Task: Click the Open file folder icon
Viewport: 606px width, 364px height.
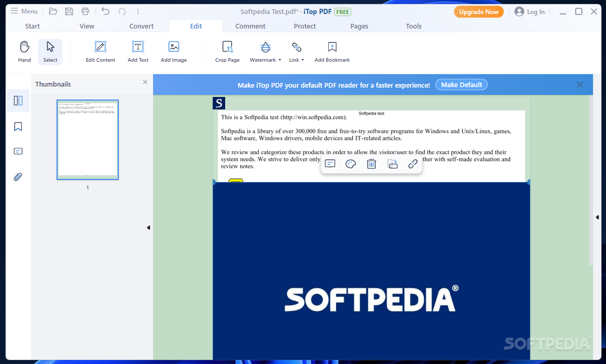Action: 53,11
